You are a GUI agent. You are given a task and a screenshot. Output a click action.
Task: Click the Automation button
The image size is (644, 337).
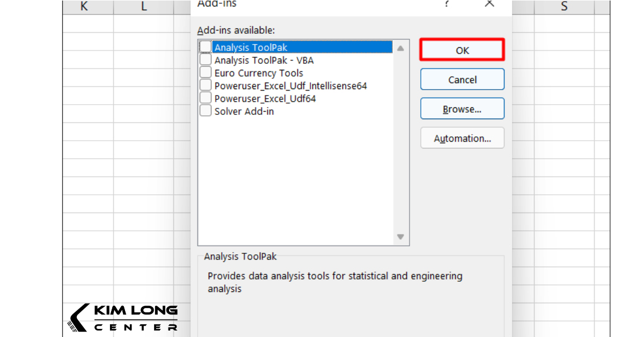point(462,138)
